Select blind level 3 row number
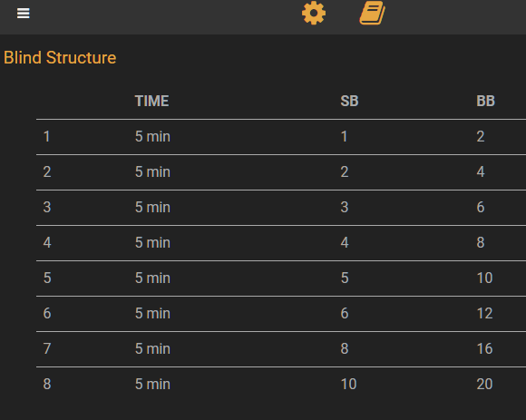This screenshot has height=420, width=526. point(47,207)
